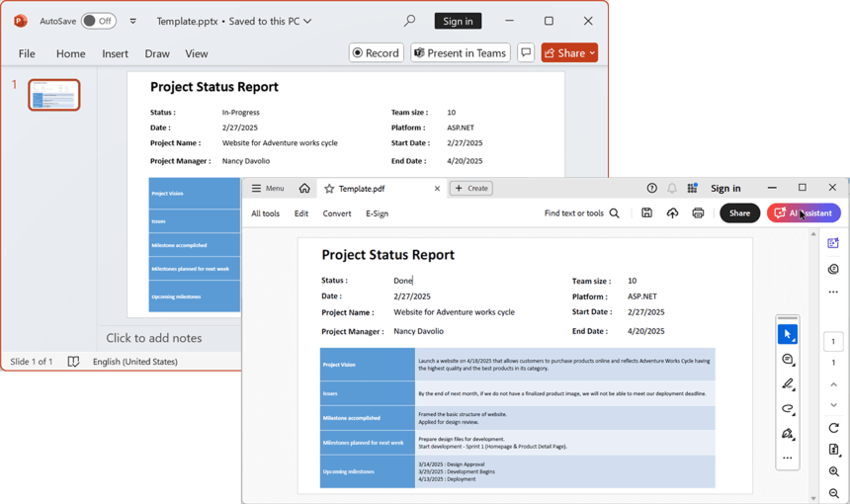Click the print icon in Acrobat
Screen dimensions: 850x504
click(698, 212)
